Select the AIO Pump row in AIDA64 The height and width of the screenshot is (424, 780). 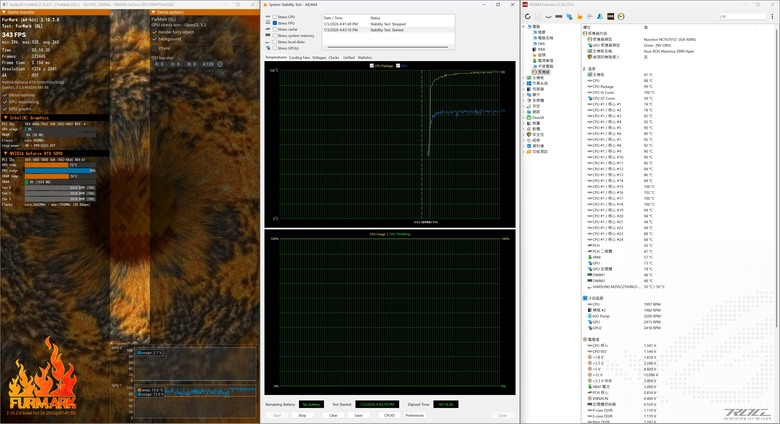pyautogui.click(x=624, y=316)
